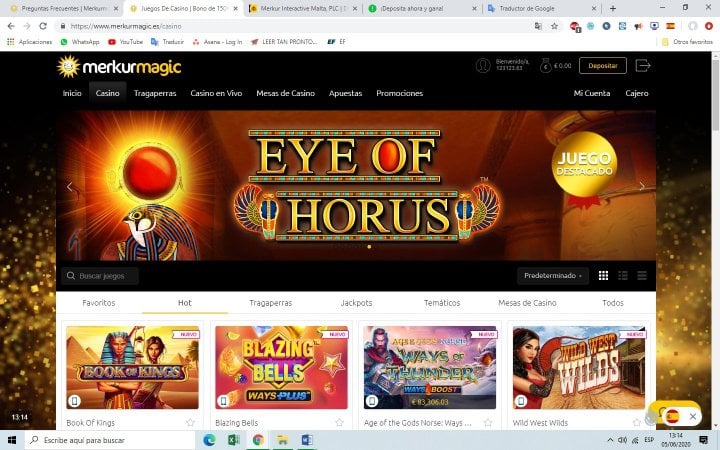The width and height of the screenshot is (720, 450).
Task: Click the Depositar button
Action: [x=602, y=66]
